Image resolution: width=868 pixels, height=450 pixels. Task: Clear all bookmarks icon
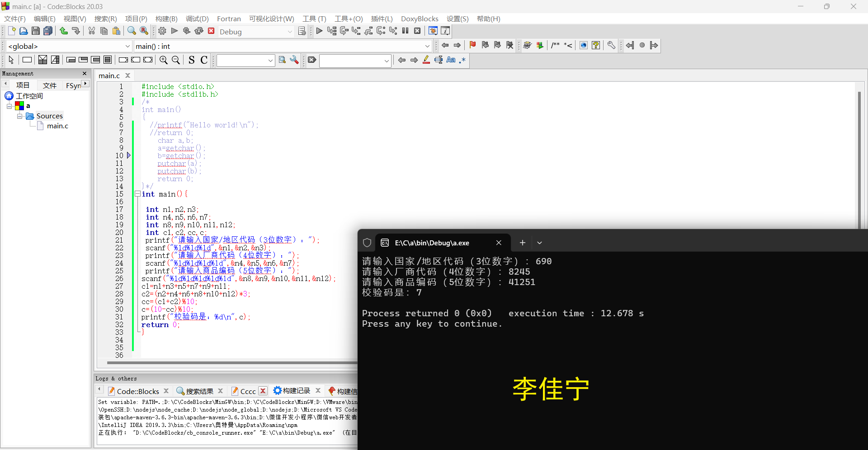coord(510,45)
